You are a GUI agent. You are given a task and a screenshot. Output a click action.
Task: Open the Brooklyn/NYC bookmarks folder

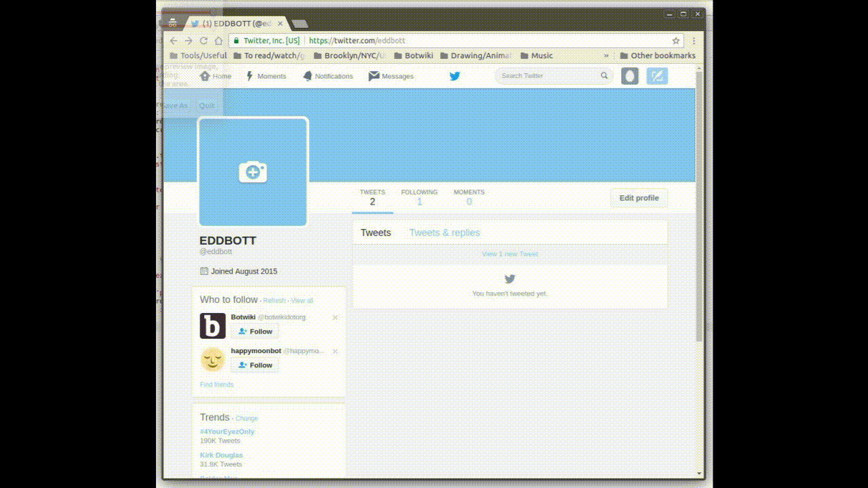tap(349, 56)
